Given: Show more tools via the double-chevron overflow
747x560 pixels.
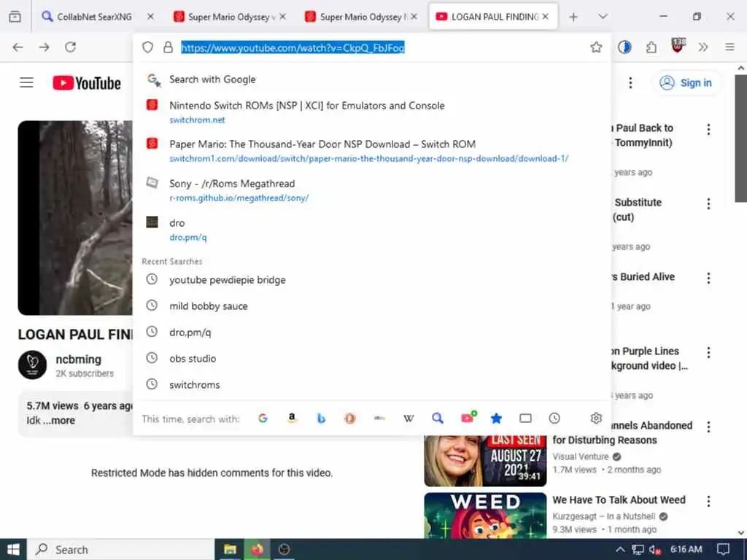Looking at the screenshot, I should point(703,47).
